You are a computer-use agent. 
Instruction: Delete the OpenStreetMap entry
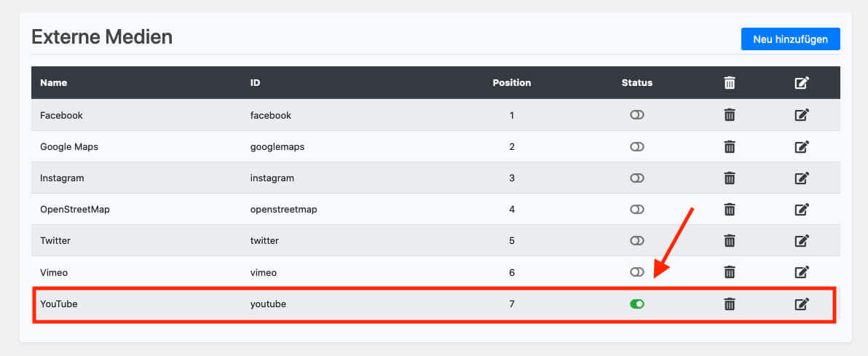coord(729,209)
